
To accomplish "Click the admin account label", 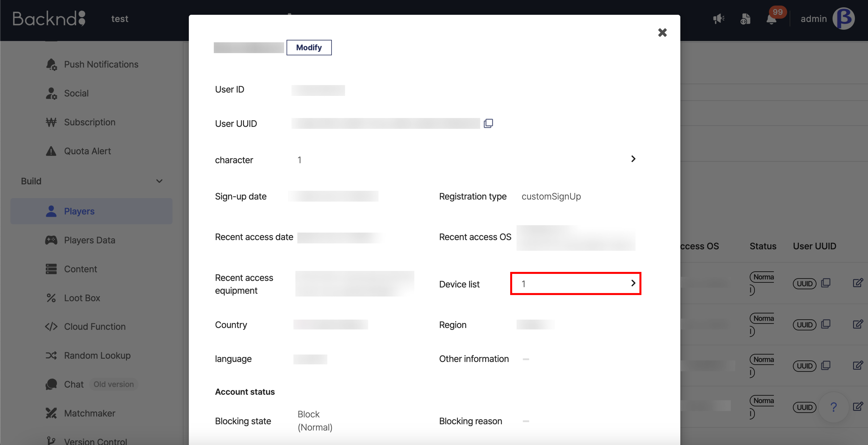I will click(x=813, y=19).
